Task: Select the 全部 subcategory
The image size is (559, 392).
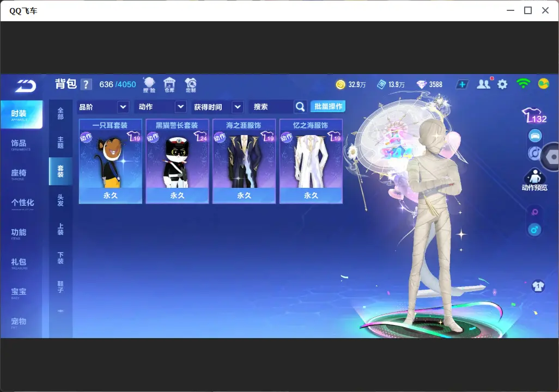Action: pyautogui.click(x=60, y=114)
